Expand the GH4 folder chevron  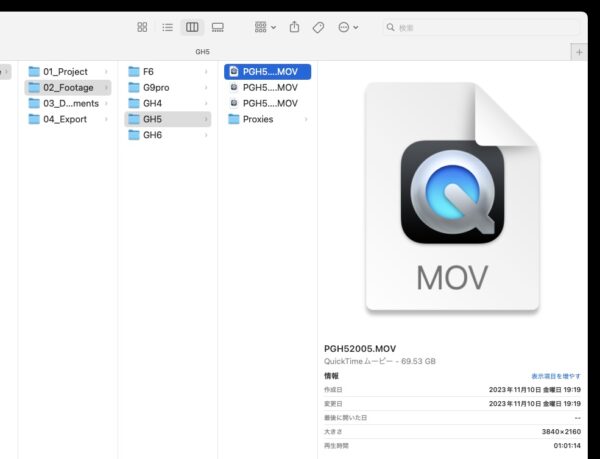coord(206,103)
